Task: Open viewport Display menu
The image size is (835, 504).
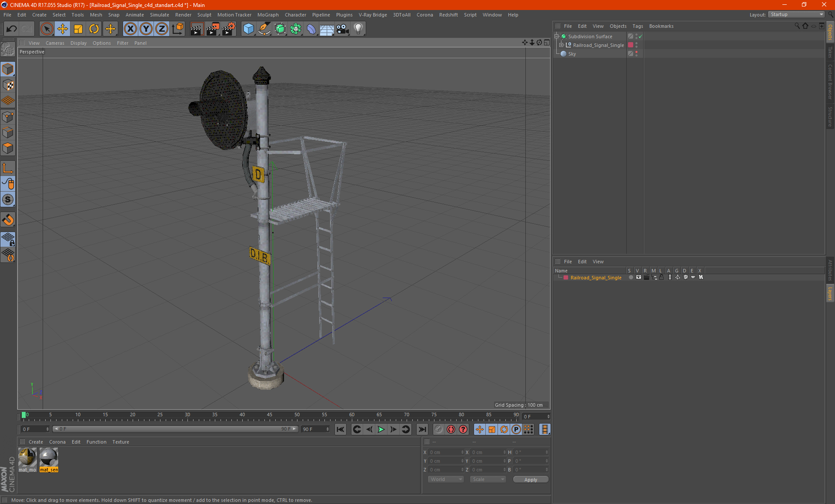Action: pyautogui.click(x=78, y=43)
